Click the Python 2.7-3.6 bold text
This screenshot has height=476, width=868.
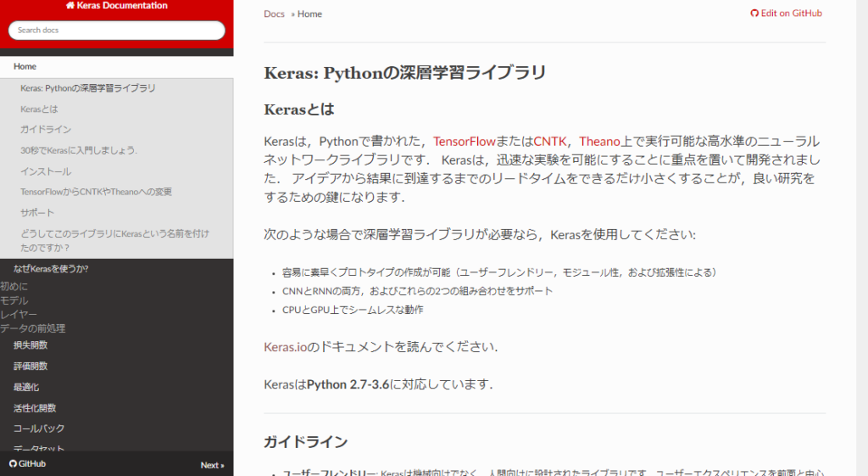pyautogui.click(x=348, y=384)
